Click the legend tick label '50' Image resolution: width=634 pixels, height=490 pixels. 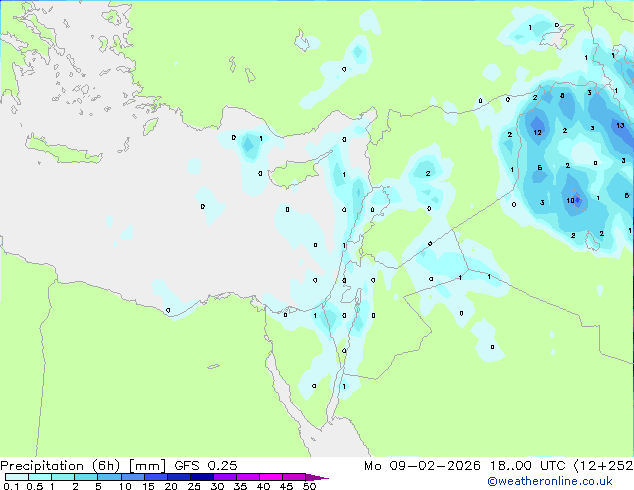(310, 486)
